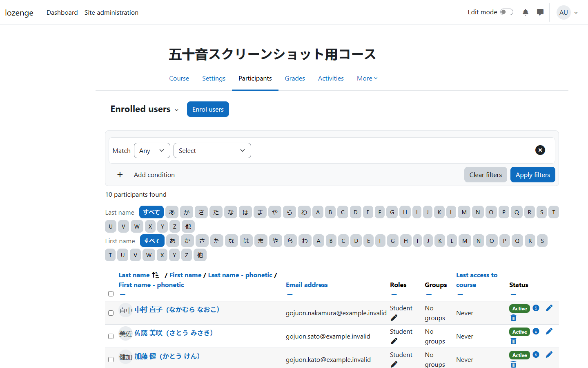Unenrol 佐藤 美咲 with trash icon

[x=514, y=341]
